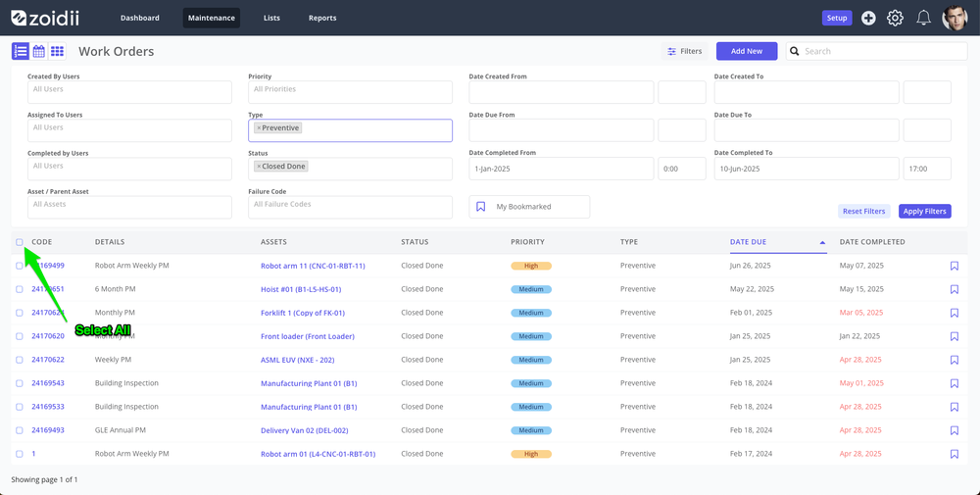Open Robot arm 11 (CNC-01-RBT-11) asset link
The image size is (980, 495).
pos(313,266)
